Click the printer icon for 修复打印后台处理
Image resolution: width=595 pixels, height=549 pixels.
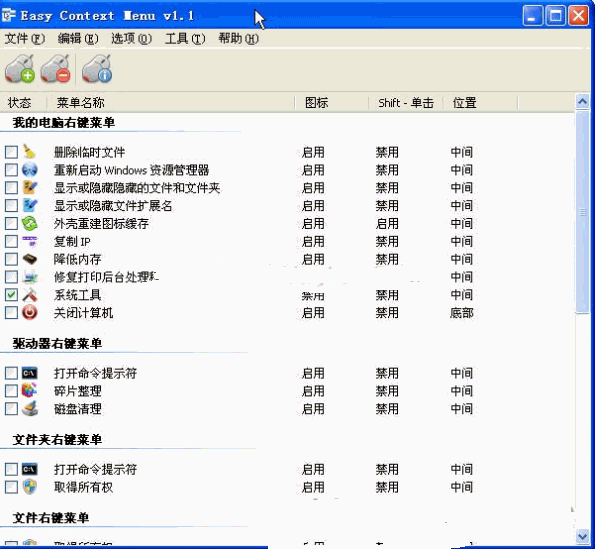point(29,277)
